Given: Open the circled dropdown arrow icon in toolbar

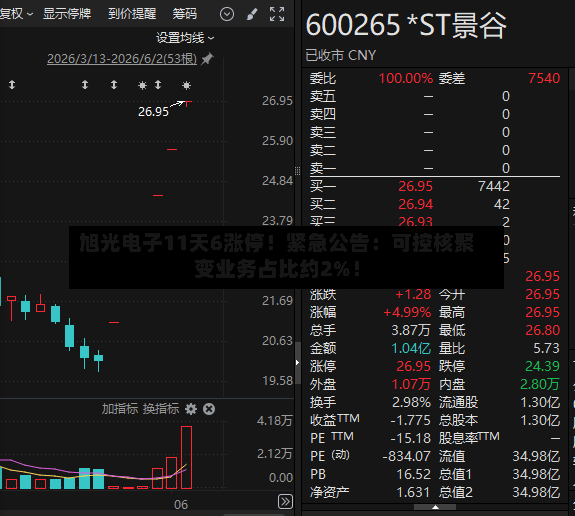Looking at the screenshot, I should [227, 15].
